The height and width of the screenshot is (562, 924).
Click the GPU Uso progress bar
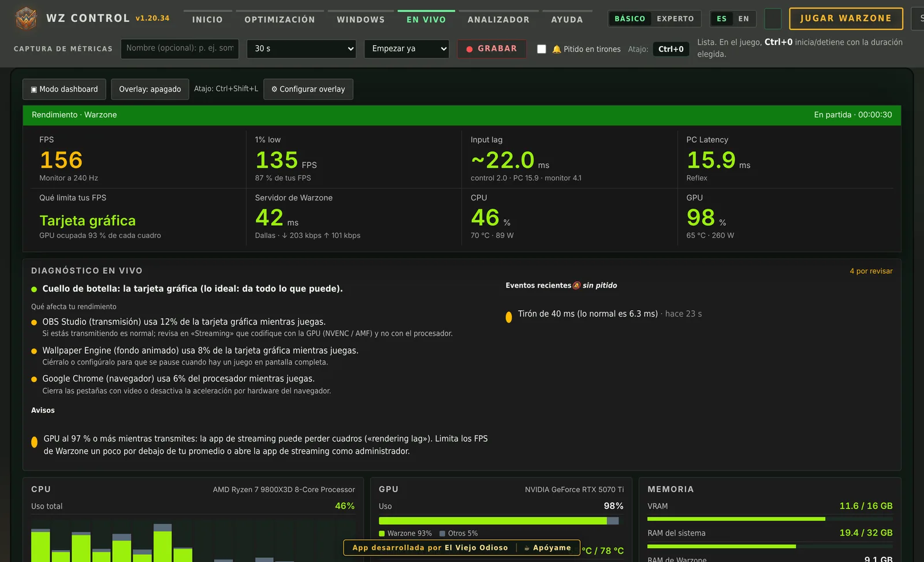tap(499, 521)
